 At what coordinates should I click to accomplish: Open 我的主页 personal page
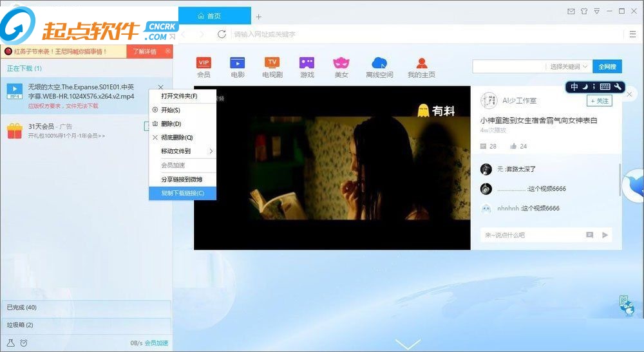pyautogui.click(x=421, y=68)
